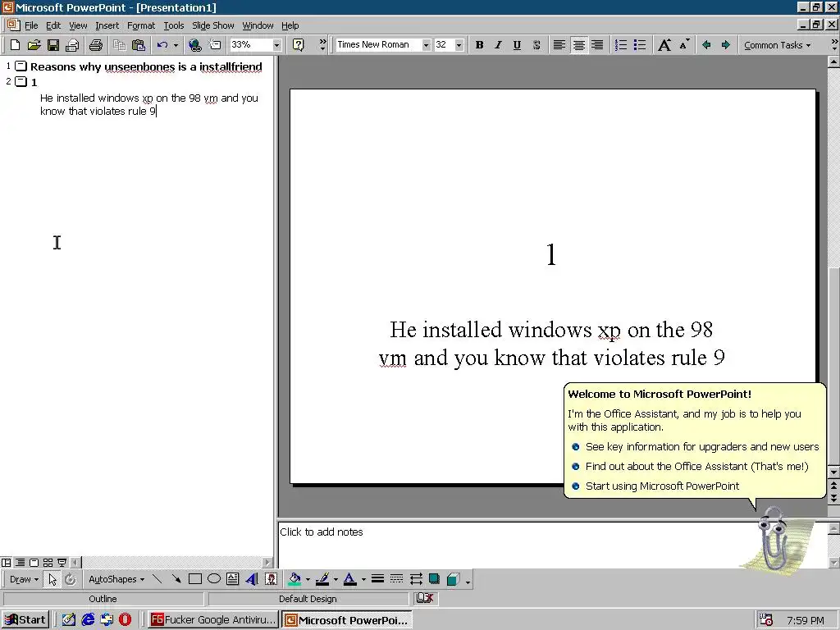Select the Rectangle drawing tool
The height and width of the screenshot is (630, 840).
195,579
